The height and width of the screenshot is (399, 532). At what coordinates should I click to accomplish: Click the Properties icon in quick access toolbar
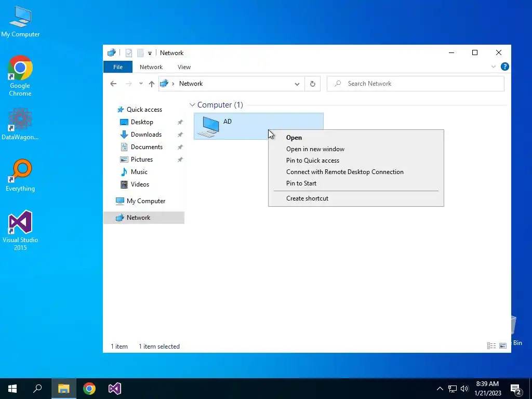(129, 53)
